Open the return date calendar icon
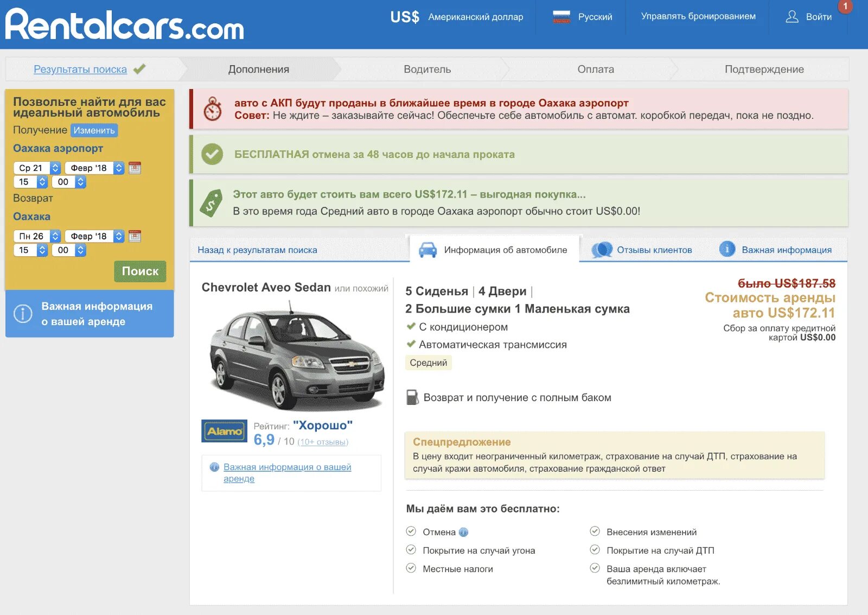 (135, 236)
